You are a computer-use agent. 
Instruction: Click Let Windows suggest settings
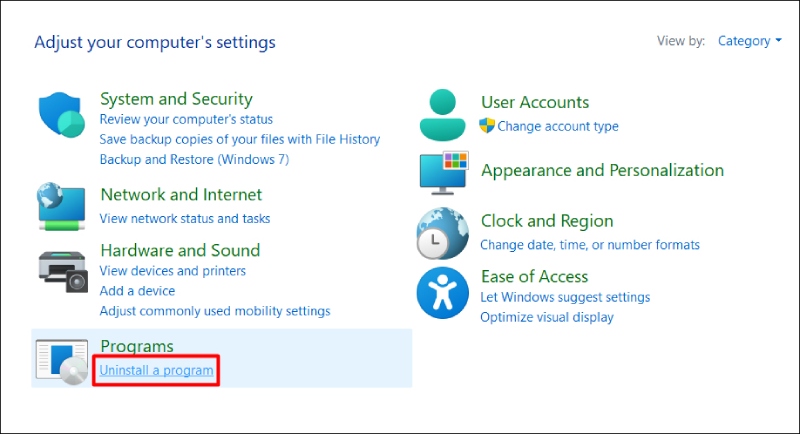click(x=565, y=297)
